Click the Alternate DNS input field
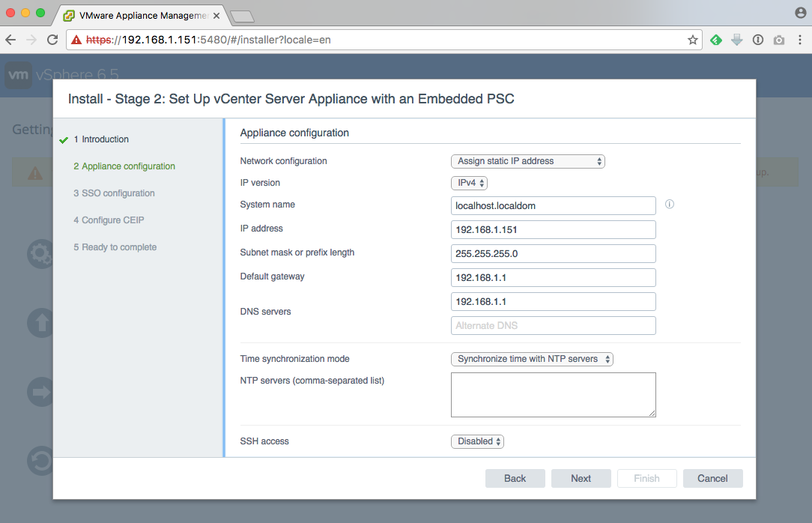812x523 pixels. [553, 325]
